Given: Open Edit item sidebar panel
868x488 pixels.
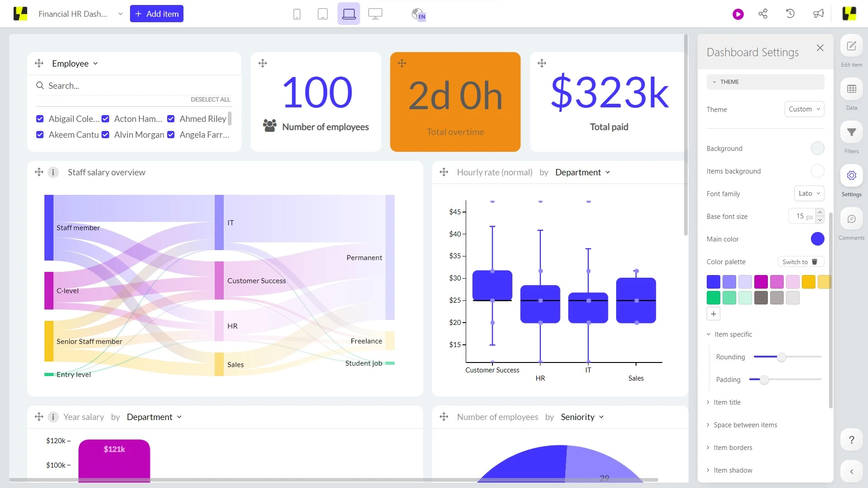Looking at the screenshot, I should tap(851, 46).
